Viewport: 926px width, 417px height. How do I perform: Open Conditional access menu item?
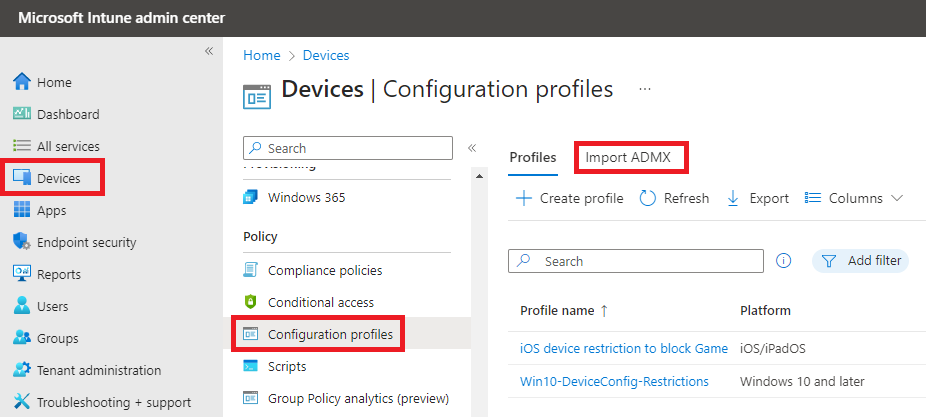pyautogui.click(x=321, y=302)
